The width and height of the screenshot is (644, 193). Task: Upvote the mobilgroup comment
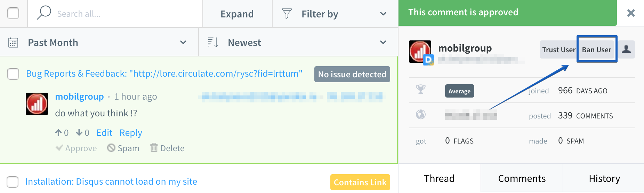click(x=58, y=133)
